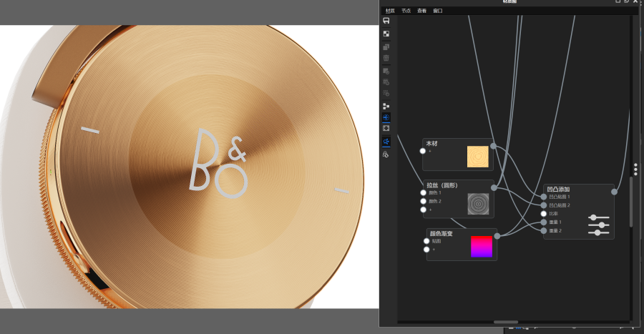Image resolution: width=644 pixels, height=334 pixels.
Task: Select the 木材 node title
Action: pos(431,144)
